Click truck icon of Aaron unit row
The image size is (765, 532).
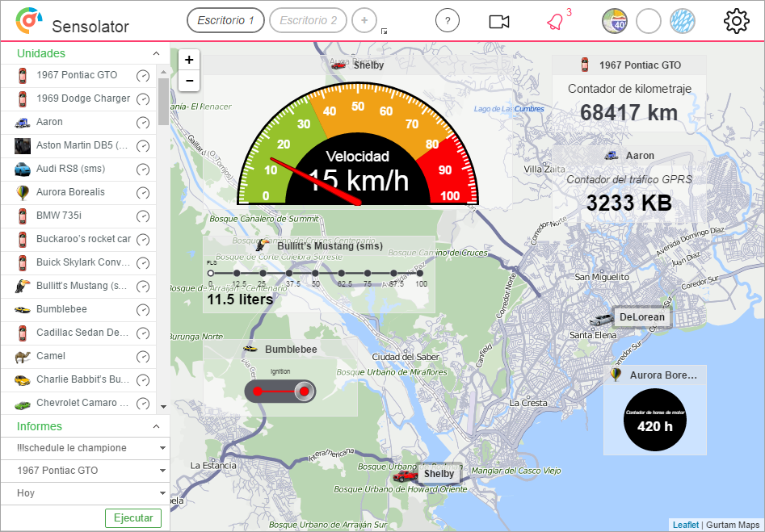[x=23, y=123]
